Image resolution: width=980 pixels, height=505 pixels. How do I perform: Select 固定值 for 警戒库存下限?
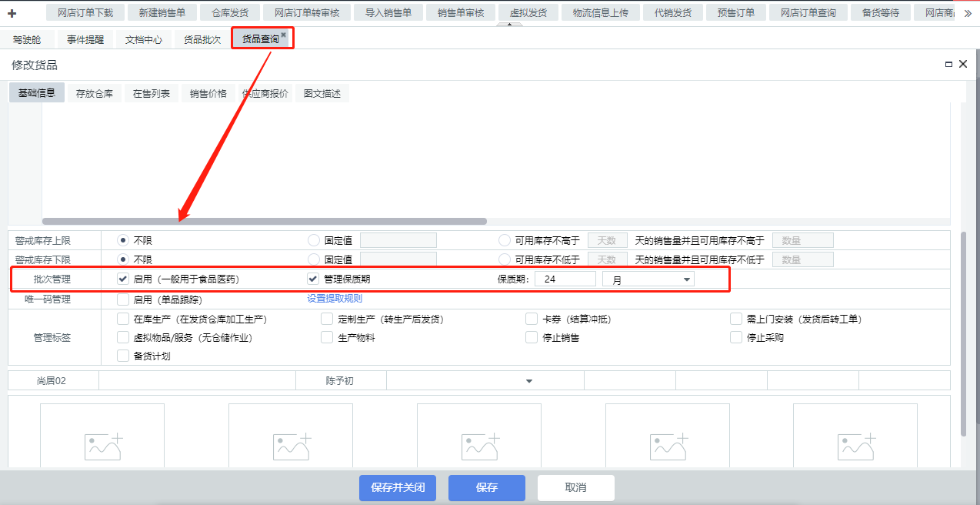(313, 259)
